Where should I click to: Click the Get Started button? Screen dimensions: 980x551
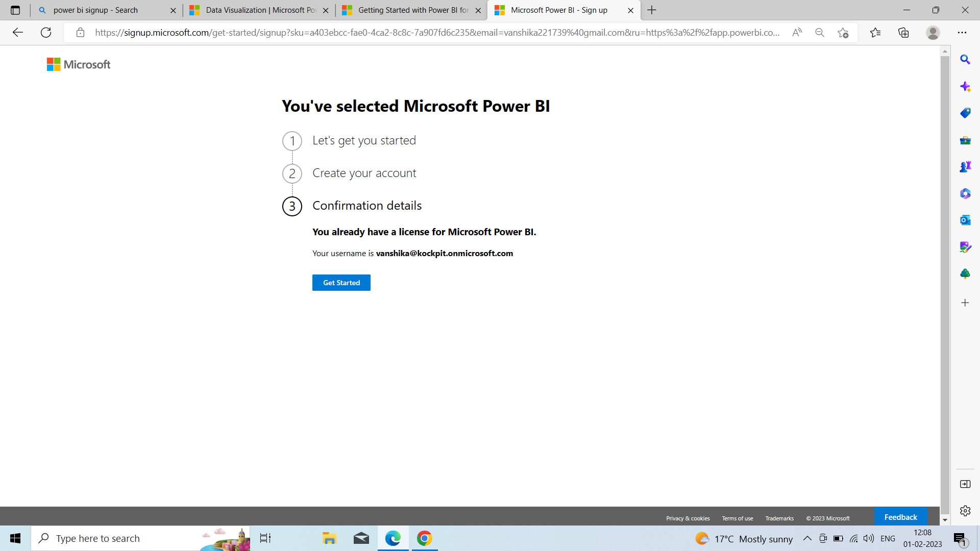point(341,283)
